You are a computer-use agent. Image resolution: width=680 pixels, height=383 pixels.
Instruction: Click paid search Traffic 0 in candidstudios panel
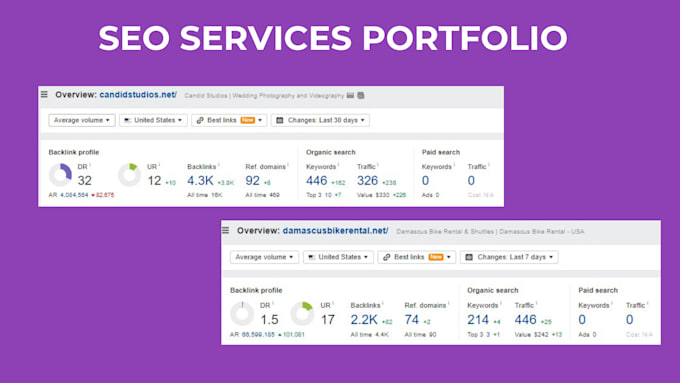click(x=471, y=180)
